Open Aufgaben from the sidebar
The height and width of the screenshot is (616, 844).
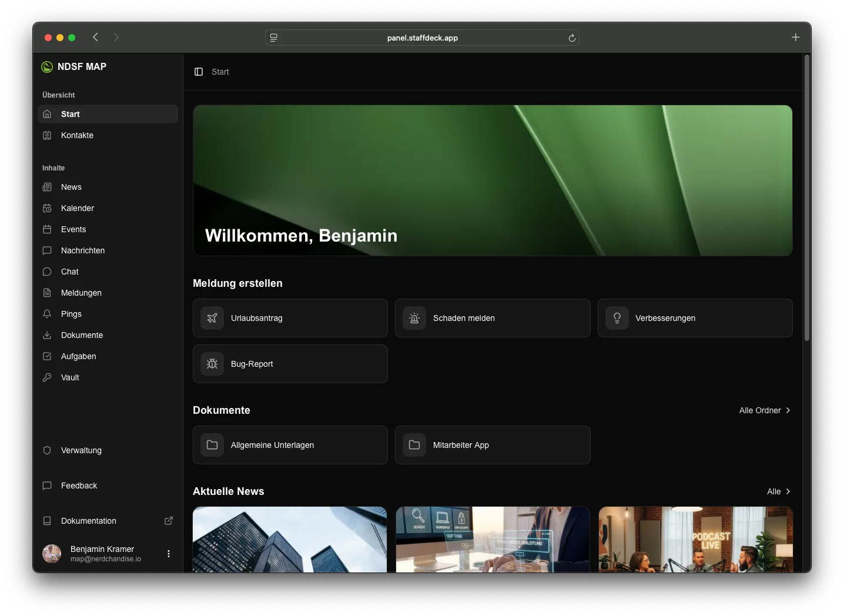[x=108, y=356]
